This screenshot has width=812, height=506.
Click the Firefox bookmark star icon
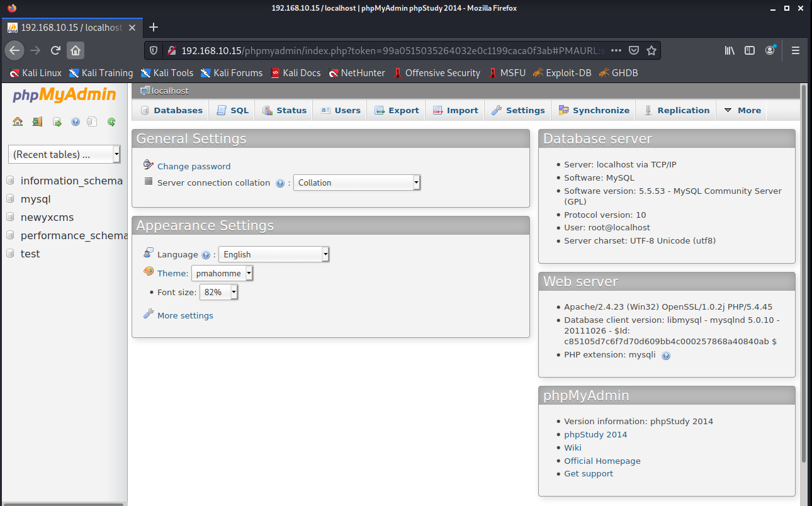tap(651, 50)
